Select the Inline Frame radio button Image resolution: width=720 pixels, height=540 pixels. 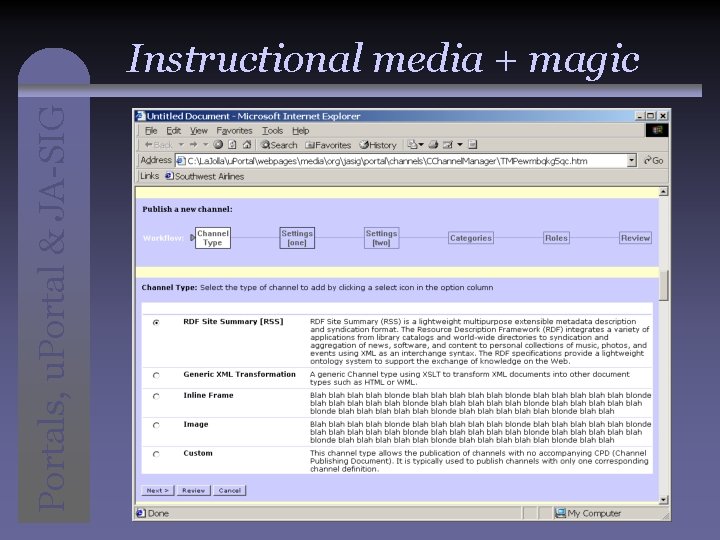click(x=156, y=396)
